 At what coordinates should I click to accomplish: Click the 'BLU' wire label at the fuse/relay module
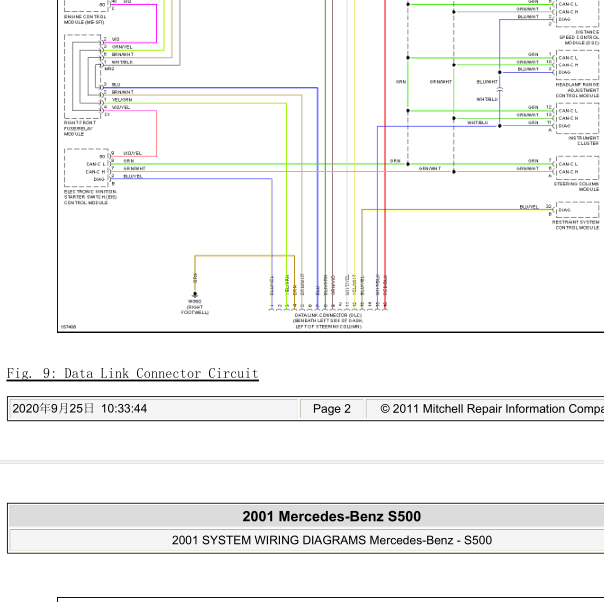click(x=116, y=84)
